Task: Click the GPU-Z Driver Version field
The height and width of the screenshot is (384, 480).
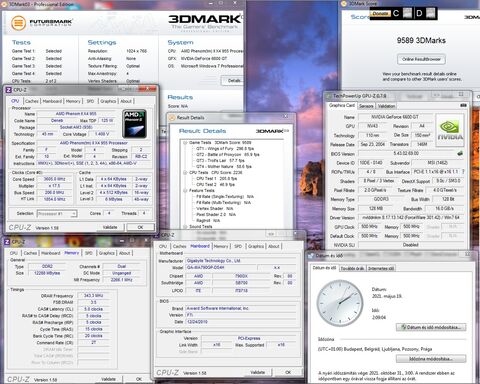Action: (x=412, y=217)
